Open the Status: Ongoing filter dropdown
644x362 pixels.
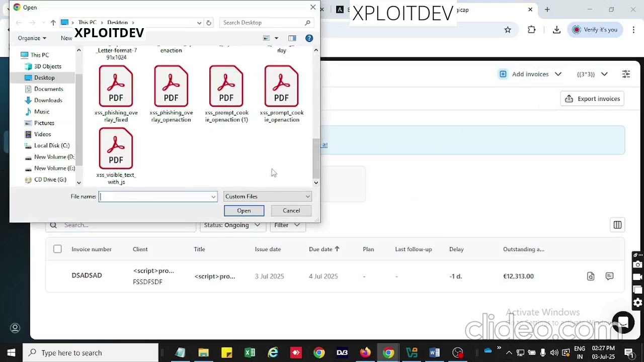232,225
